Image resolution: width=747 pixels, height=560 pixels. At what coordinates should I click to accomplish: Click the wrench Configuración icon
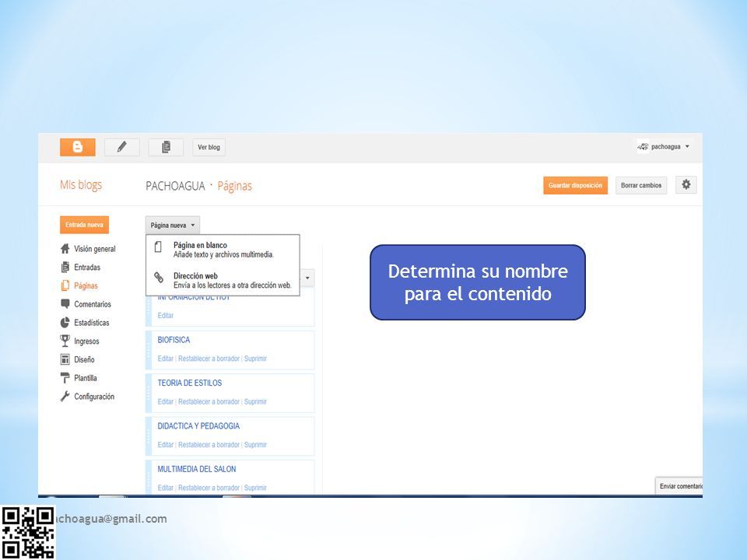tap(65, 396)
